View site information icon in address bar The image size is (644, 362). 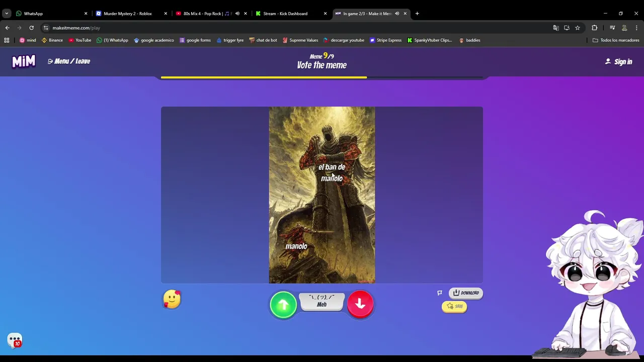click(x=46, y=28)
